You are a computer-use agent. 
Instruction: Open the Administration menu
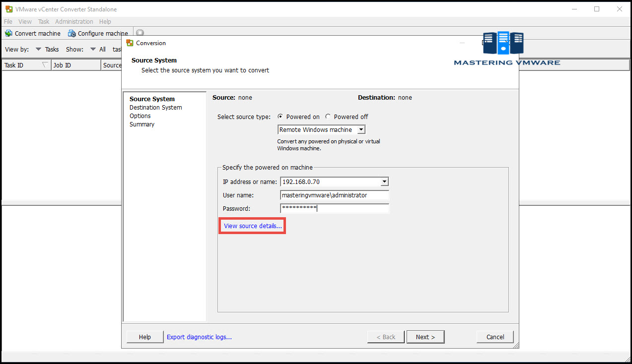[x=74, y=22]
